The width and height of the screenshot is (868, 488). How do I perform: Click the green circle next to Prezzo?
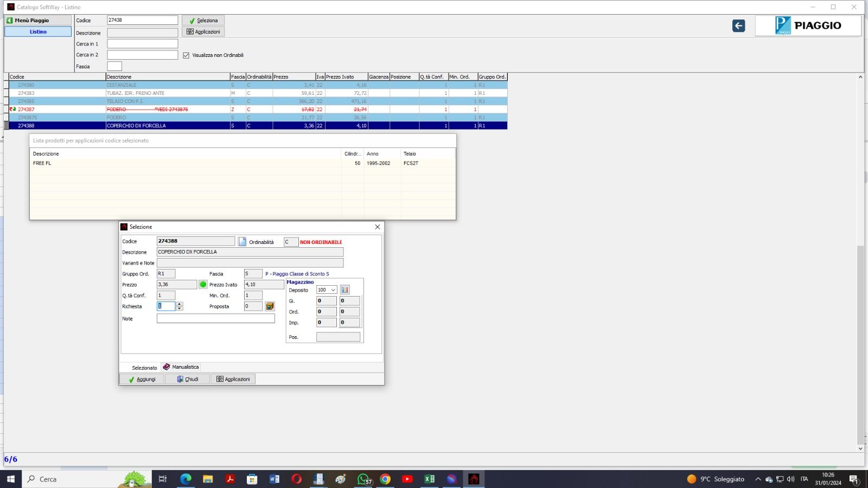point(203,285)
